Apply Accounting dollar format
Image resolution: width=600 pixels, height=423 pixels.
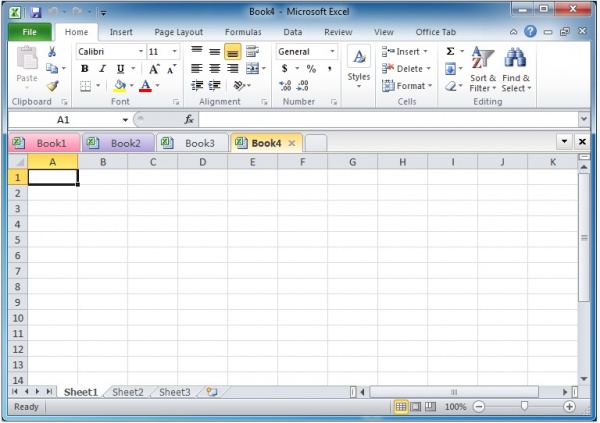284,69
